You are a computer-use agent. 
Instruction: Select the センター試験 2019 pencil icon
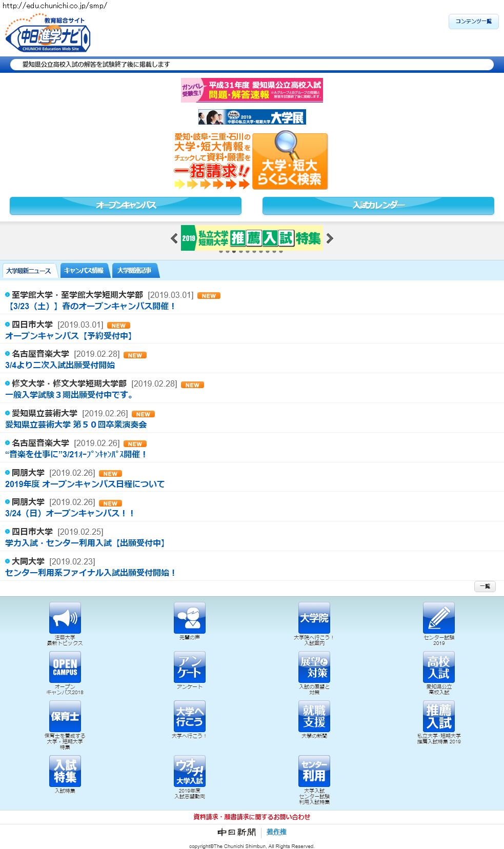(x=438, y=618)
